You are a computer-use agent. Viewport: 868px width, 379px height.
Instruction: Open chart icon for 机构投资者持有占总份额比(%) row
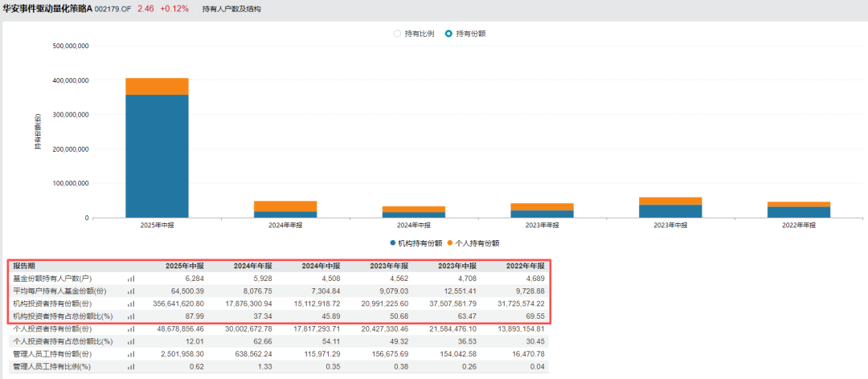[x=131, y=316]
